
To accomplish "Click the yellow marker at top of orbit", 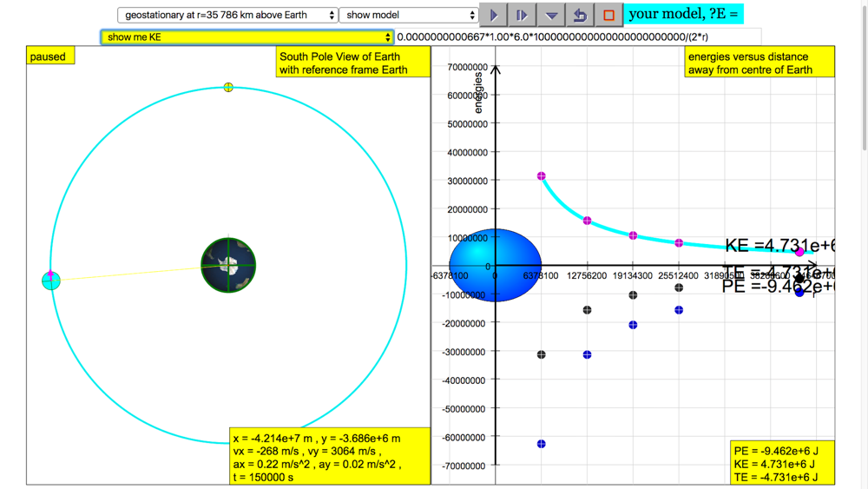I will [x=228, y=87].
